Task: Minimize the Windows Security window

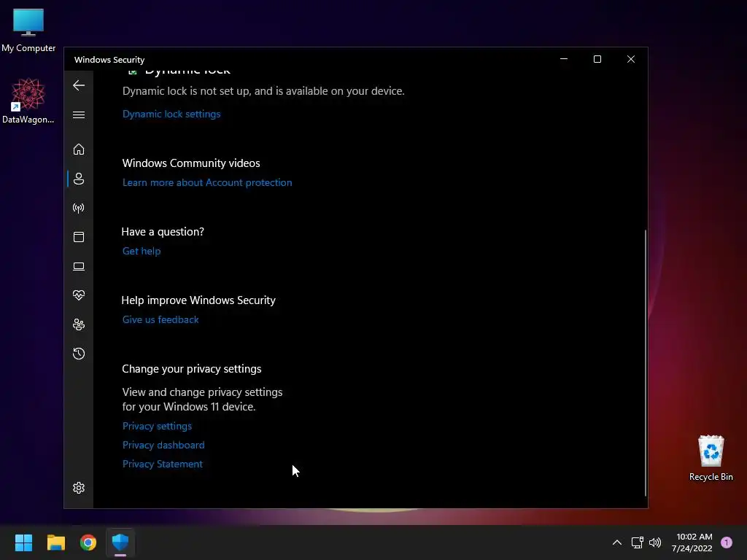Action: click(564, 59)
